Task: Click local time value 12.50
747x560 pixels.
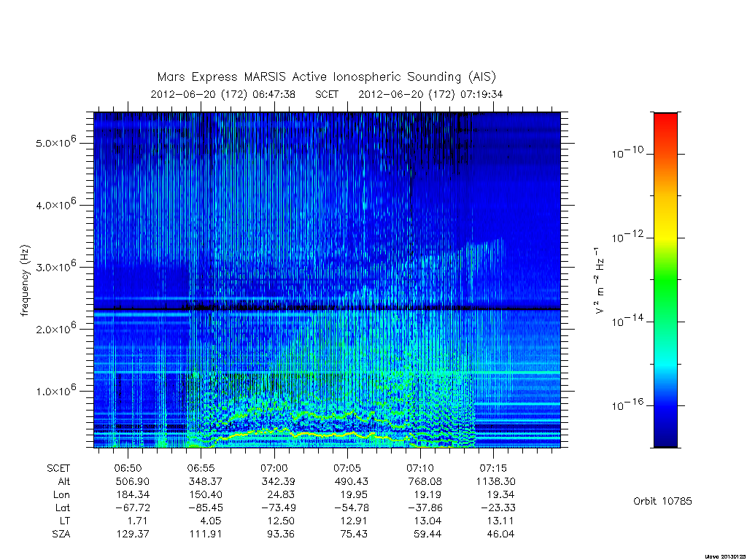Action: tap(281, 521)
